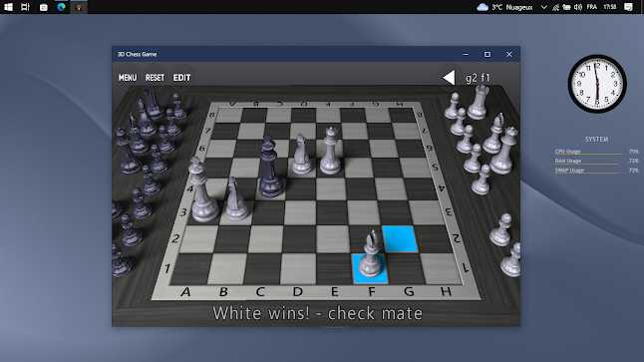Check the battery tray icon
This screenshot has width=644, height=362.
click(567, 7)
